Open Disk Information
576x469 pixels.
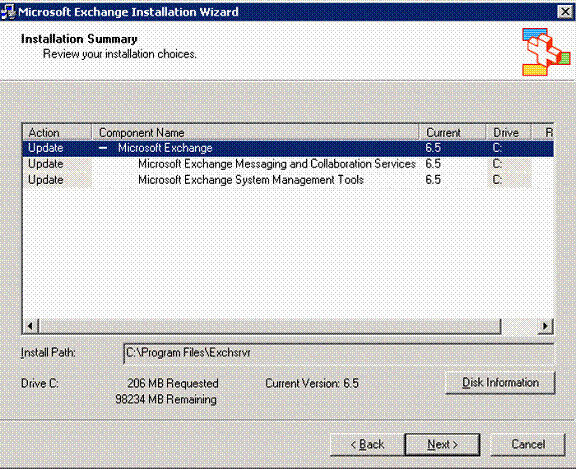pyautogui.click(x=500, y=383)
